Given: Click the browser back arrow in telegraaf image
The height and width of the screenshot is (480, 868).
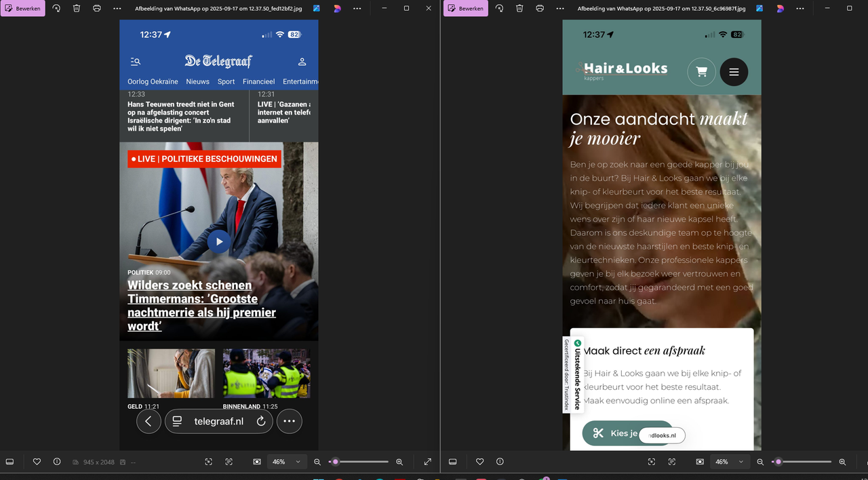Looking at the screenshot, I should [x=149, y=421].
